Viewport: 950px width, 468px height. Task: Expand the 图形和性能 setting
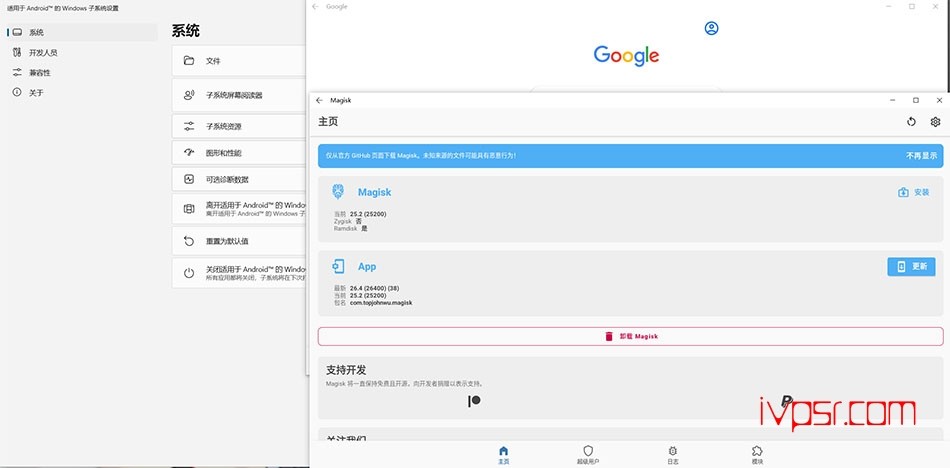pyautogui.click(x=239, y=153)
